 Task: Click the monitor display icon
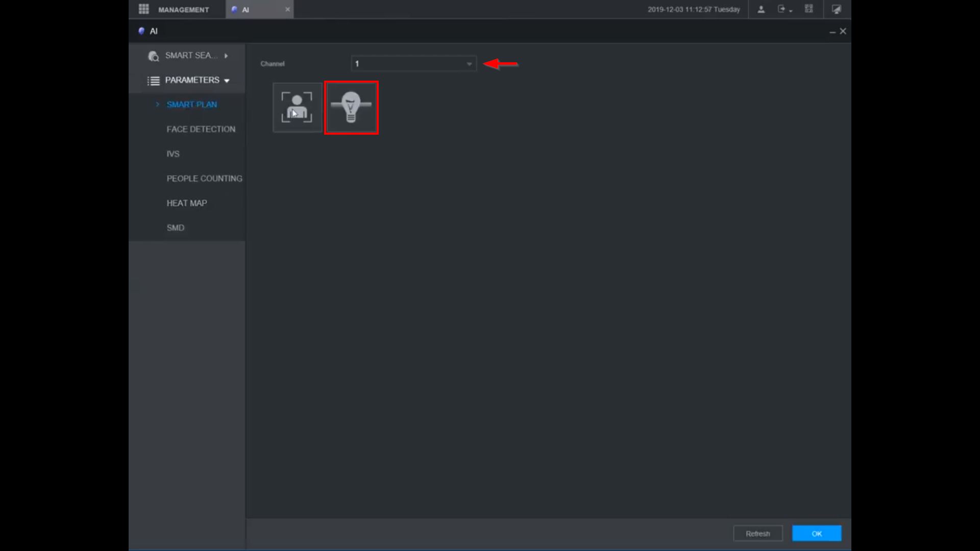tap(836, 9)
